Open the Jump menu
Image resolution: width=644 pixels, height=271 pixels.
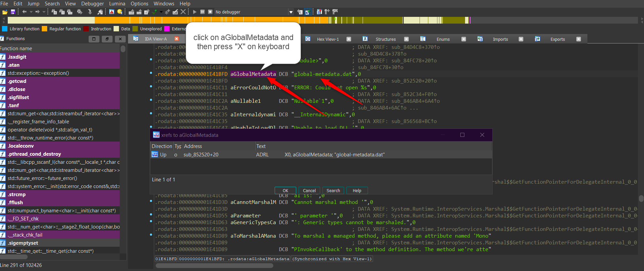[x=33, y=3]
